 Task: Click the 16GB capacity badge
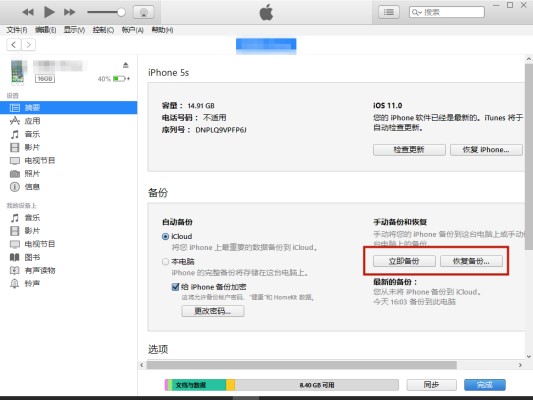(x=45, y=79)
